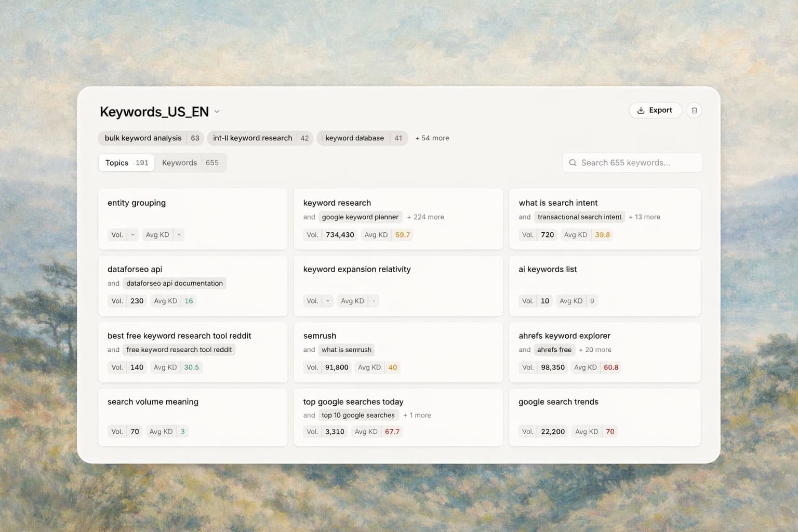This screenshot has width=798, height=532.
Task: Click the 3,310 volume value
Action: click(335, 432)
